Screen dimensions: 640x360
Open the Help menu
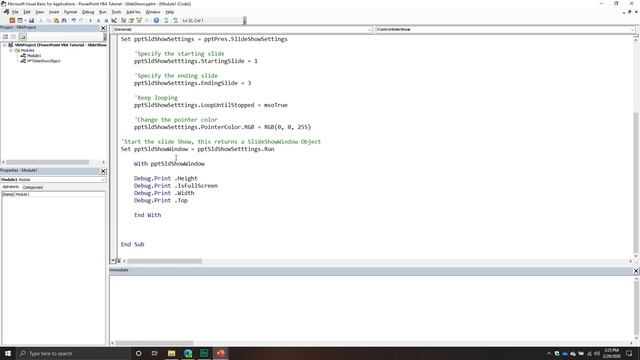(x=170, y=12)
